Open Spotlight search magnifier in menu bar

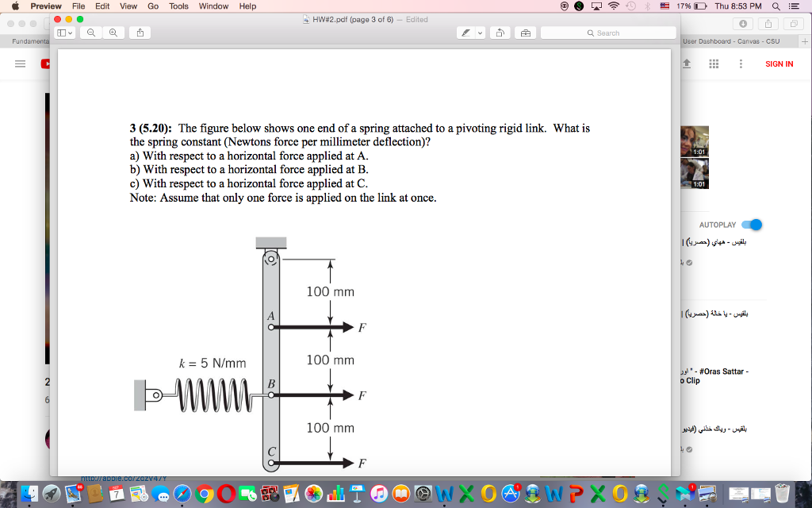tap(776, 6)
